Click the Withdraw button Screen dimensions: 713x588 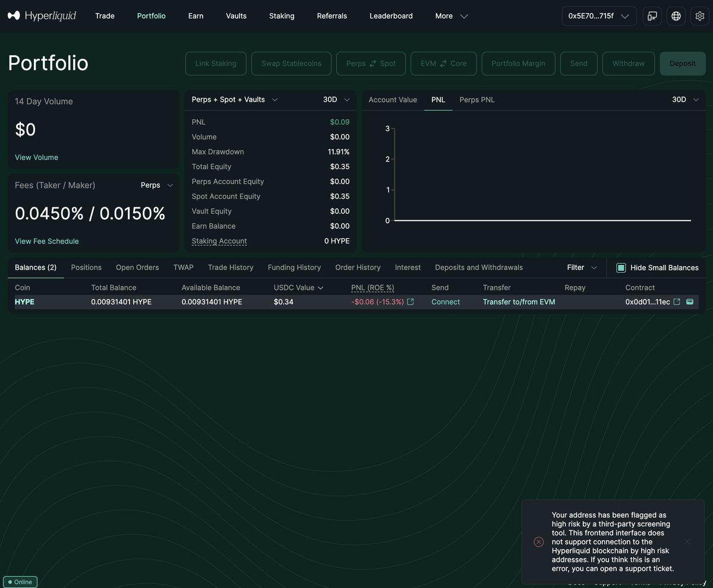629,64
